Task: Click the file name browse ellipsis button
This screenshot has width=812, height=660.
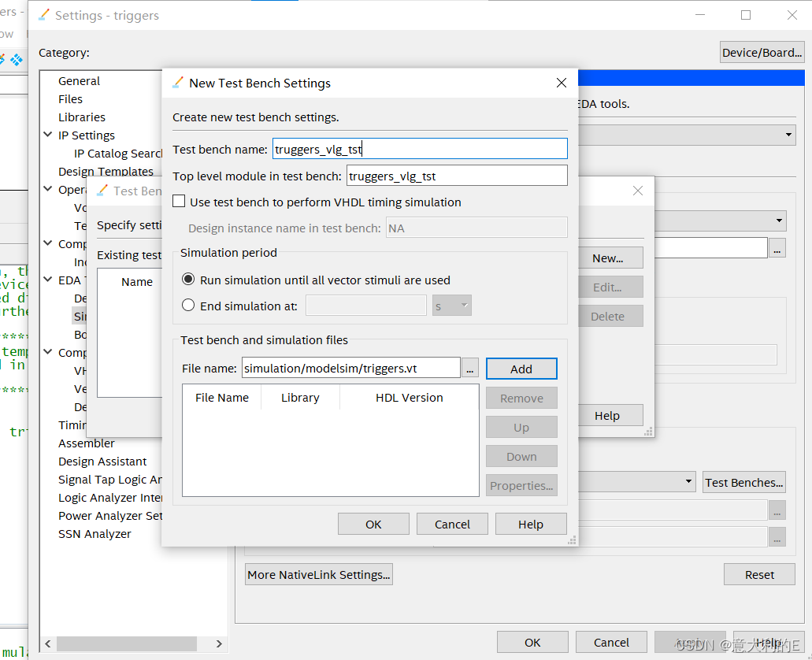Action: (x=469, y=369)
